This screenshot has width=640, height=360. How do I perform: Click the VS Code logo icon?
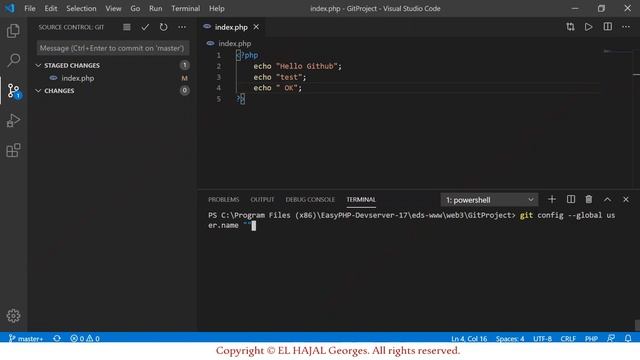click(x=10, y=8)
